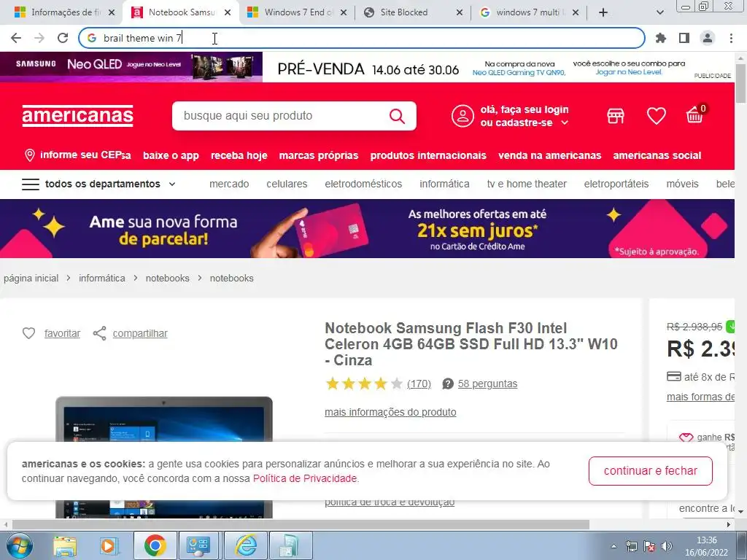Viewport: 747px width, 560px height.
Task: Click Chrome icon in taskbar
Action: pos(155,545)
